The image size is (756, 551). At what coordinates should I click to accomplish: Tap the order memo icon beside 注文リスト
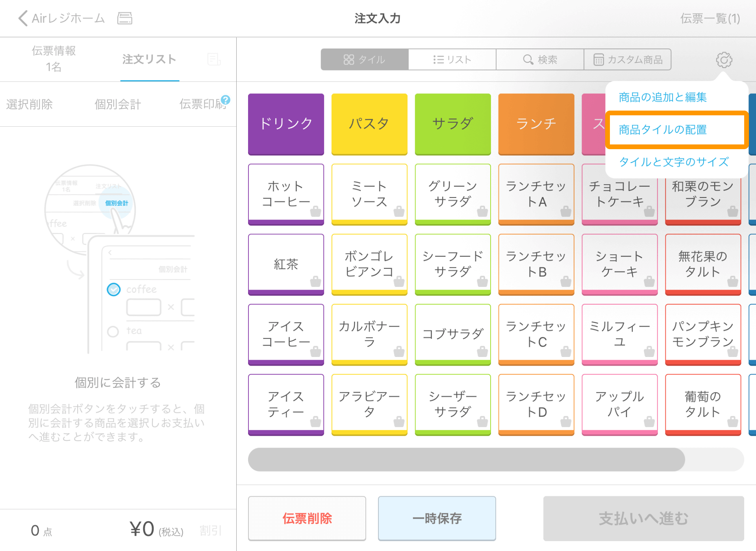(214, 59)
